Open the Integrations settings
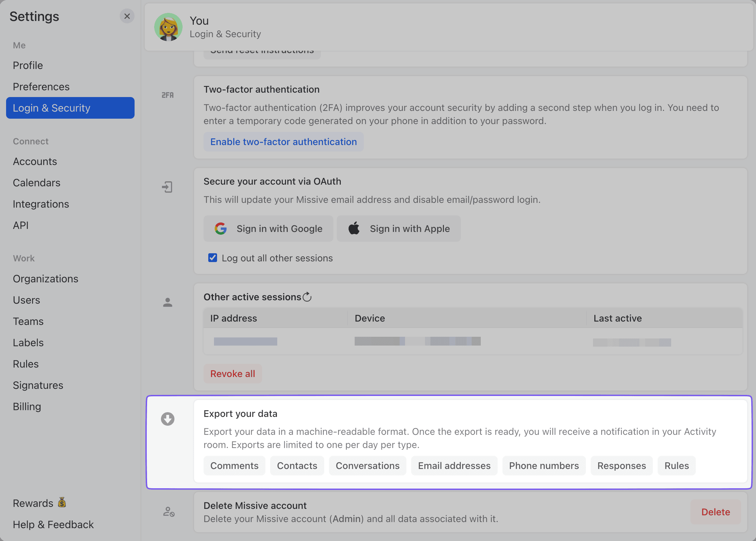 (x=41, y=204)
